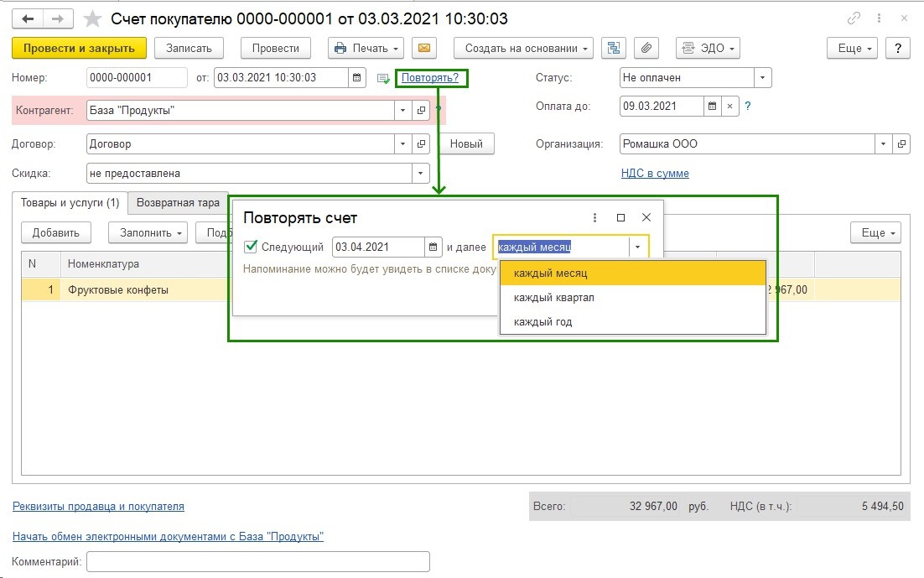924x578 pixels.
Task: Open document structure/related documents icon
Action: [x=614, y=49]
